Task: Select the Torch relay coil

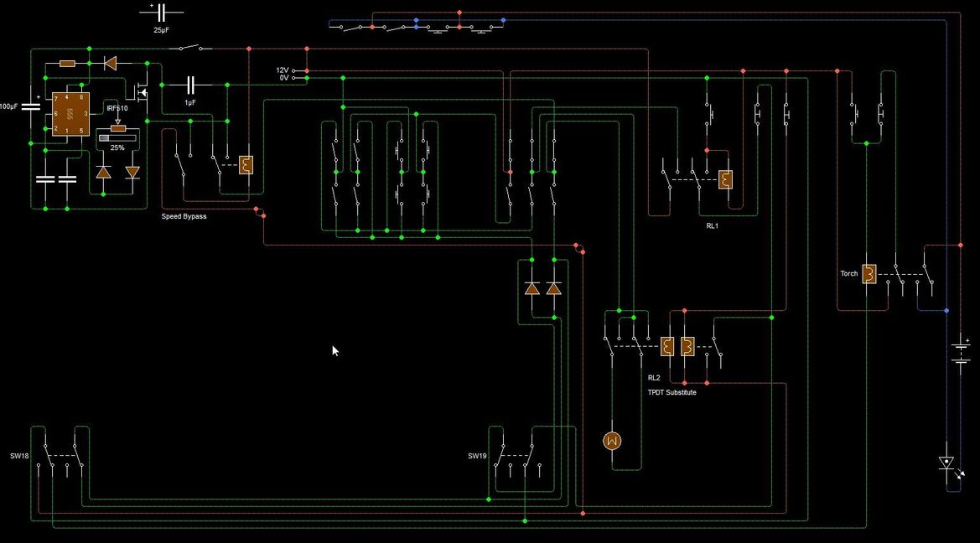Action: pyautogui.click(x=870, y=273)
